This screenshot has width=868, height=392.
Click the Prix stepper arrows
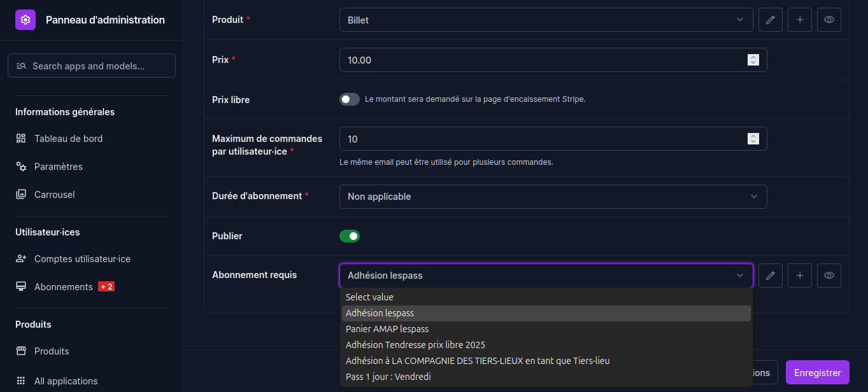tap(753, 60)
